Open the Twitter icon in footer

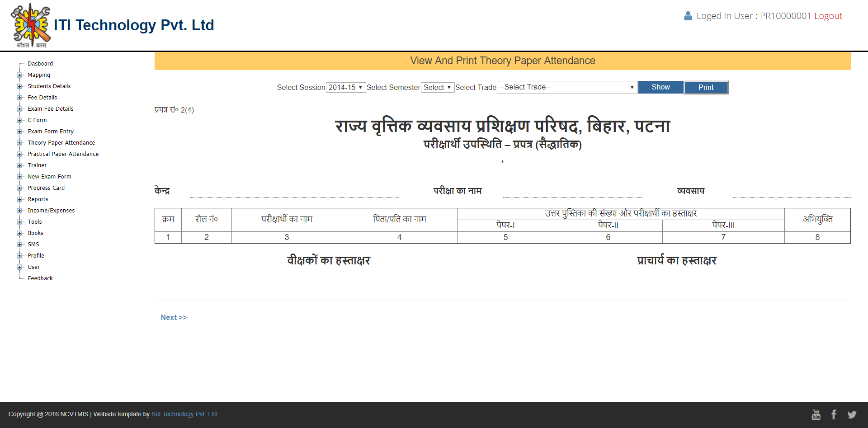852,414
